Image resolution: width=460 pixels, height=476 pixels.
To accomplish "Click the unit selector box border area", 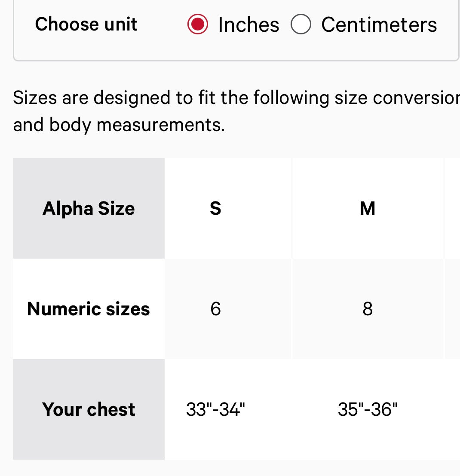I will point(236,60).
